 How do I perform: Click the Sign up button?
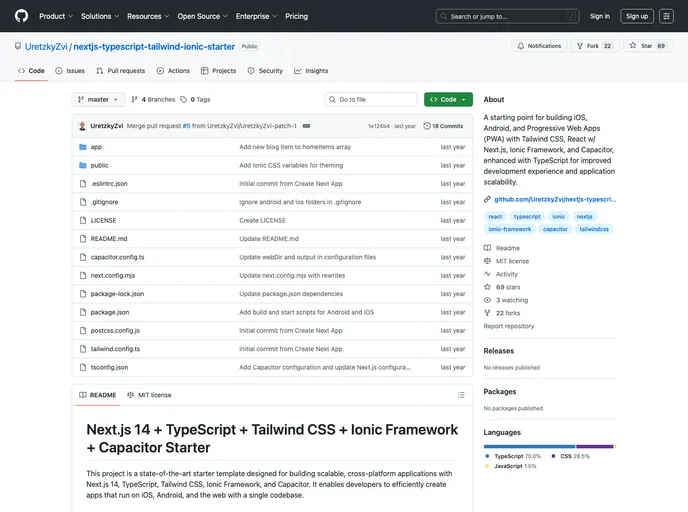tap(637, 16)
